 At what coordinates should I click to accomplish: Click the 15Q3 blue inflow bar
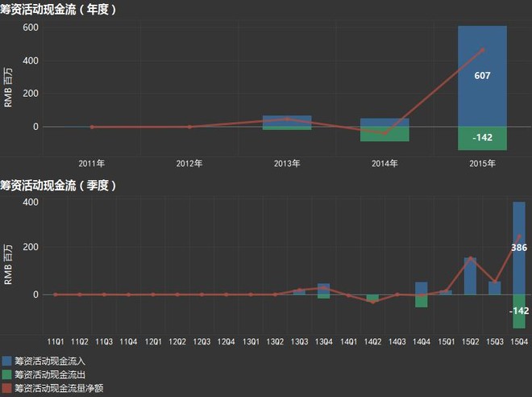(495, 288)
